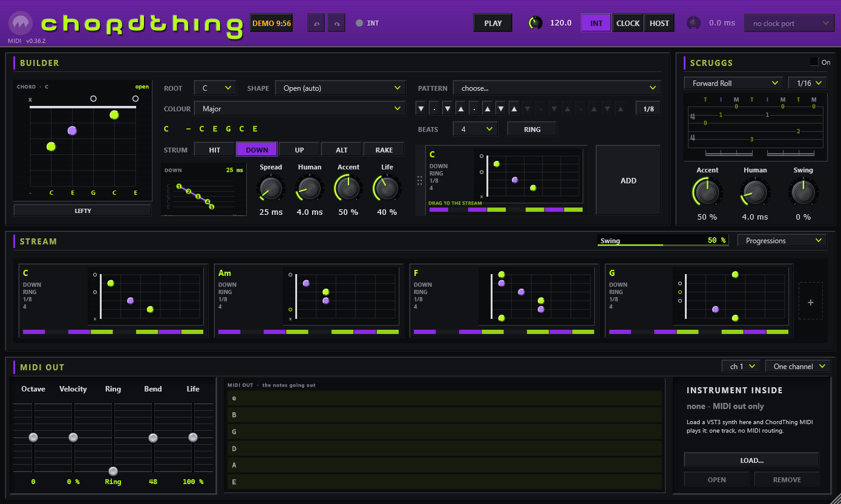Image resolution: width=841 pixels, height=504 pixels.
Task: Click the Spread knob in Builder
Action: pyautogui.click(x=271, y=188)
